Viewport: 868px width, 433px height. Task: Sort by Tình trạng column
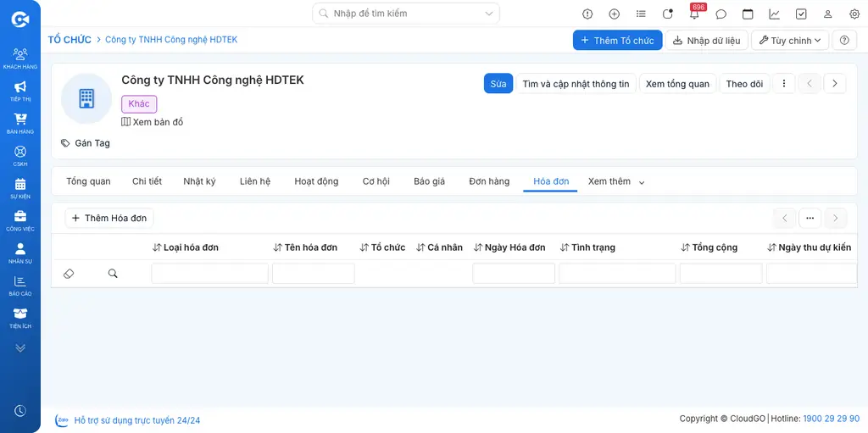tap(587, 247)
